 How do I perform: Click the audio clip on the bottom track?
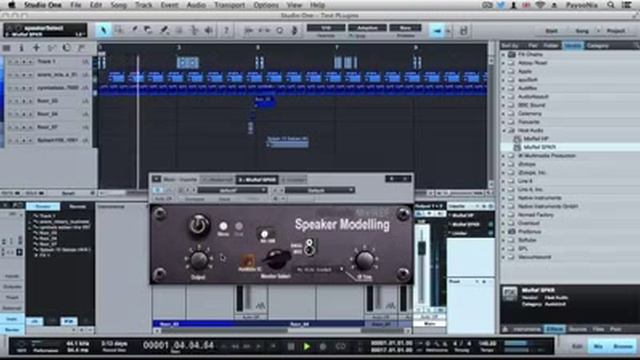[288, 142]
